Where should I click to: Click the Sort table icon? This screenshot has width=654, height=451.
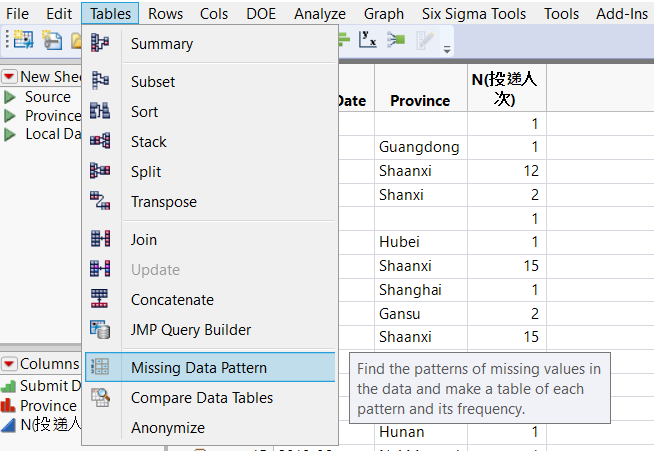pyautogui.click(x=100, y=112)
